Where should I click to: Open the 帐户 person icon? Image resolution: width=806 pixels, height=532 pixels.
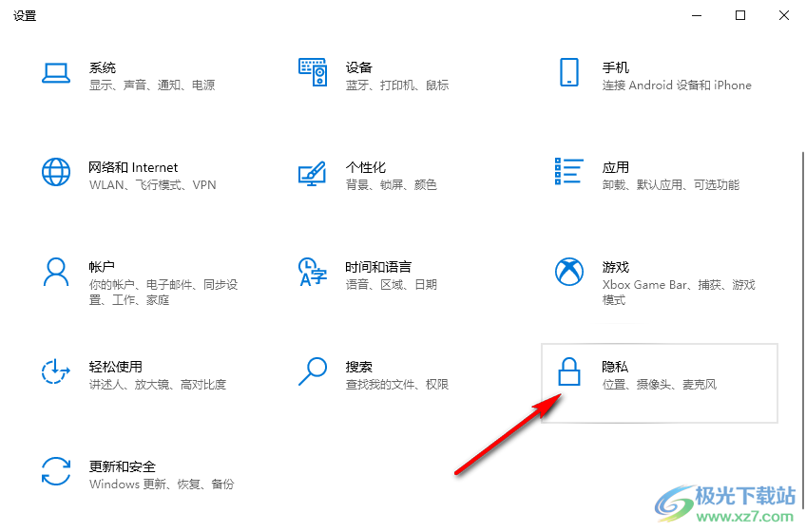pos(56,272)
